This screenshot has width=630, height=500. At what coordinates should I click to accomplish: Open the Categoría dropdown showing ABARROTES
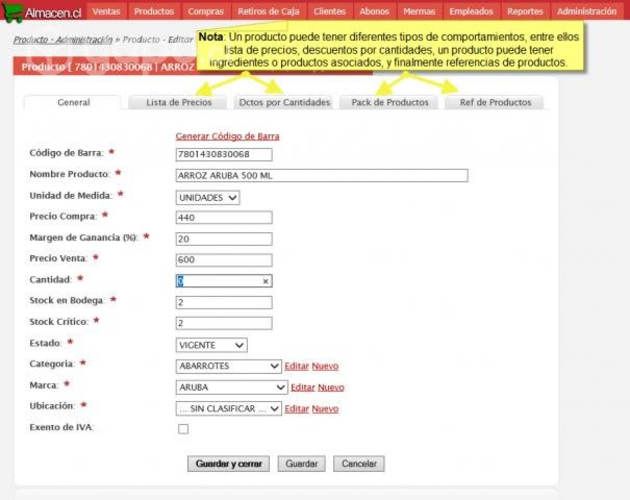click(x=229, y=366)
